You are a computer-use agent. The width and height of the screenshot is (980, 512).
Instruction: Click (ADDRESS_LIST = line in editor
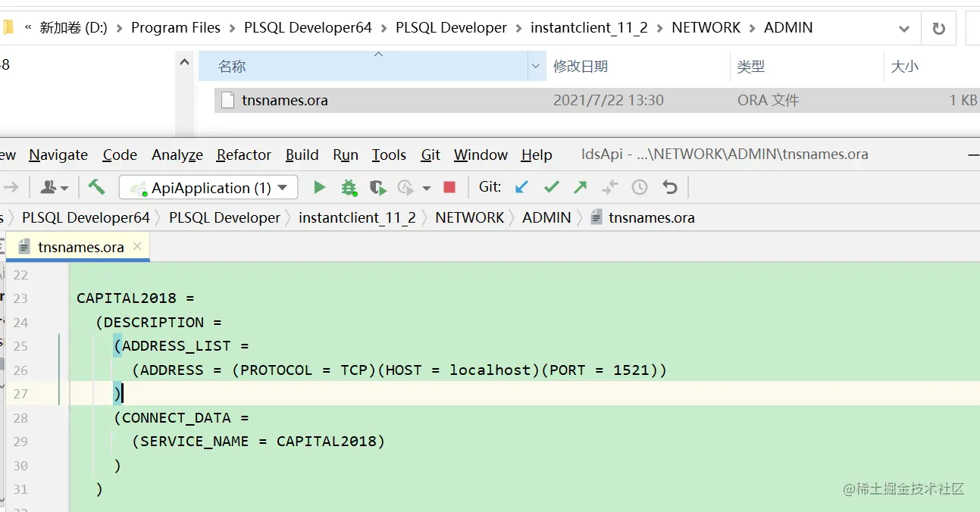(181, 346)
